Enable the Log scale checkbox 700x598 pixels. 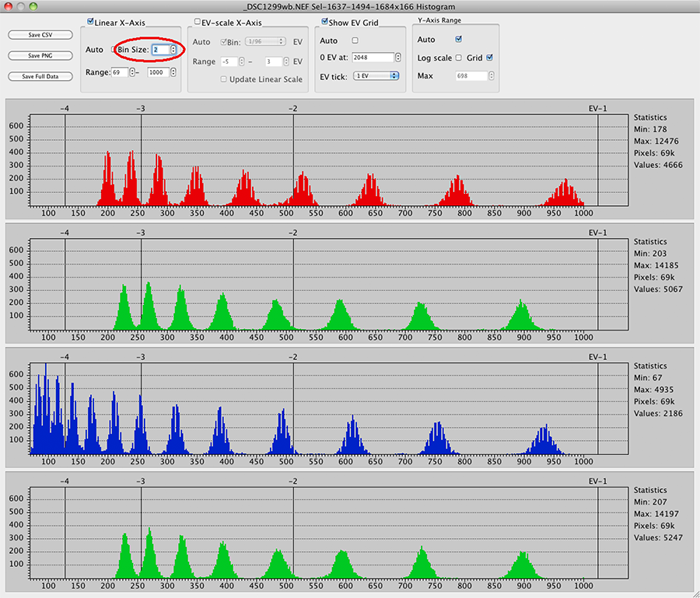coord(458,58)
